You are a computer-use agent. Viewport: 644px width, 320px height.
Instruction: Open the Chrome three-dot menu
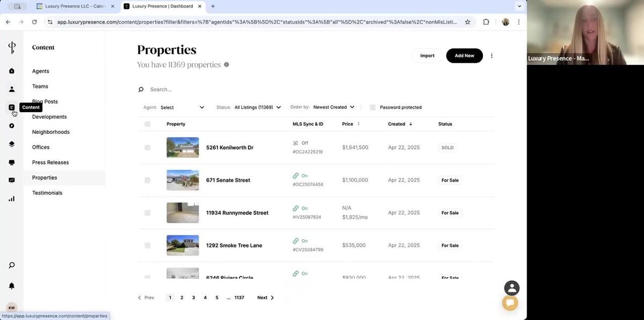[518, 22]
